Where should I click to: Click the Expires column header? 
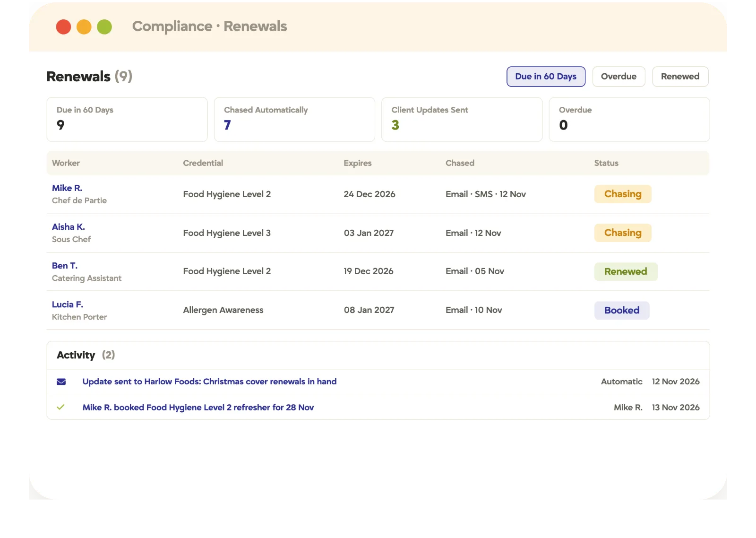358,163
